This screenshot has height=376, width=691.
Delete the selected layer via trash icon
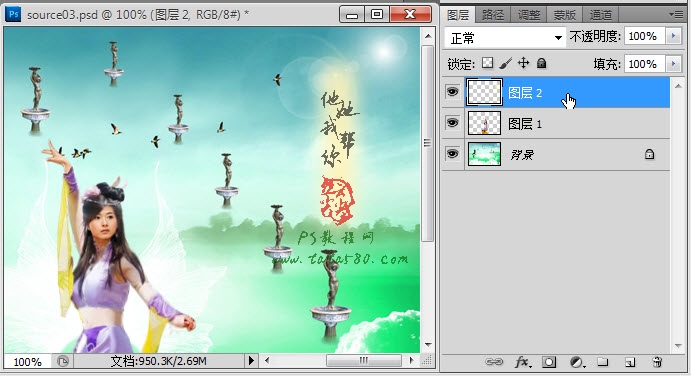coord(657,362)
